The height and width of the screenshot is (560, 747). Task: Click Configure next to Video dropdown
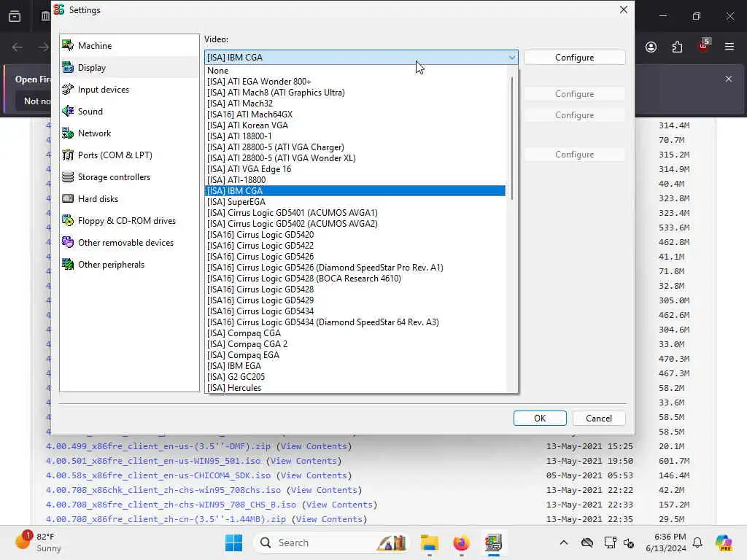[x=574, y=57]
